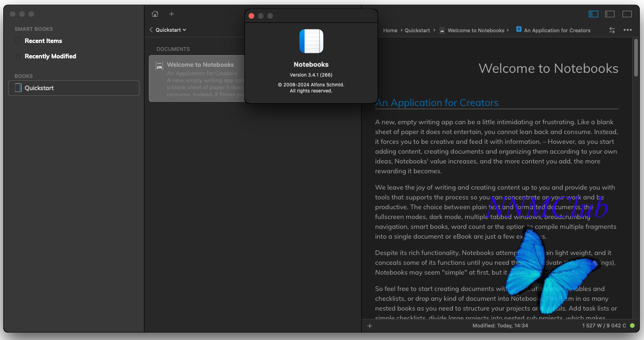Click Home in the breadcrumb path

pyautogui.click(x=390, y=30)
